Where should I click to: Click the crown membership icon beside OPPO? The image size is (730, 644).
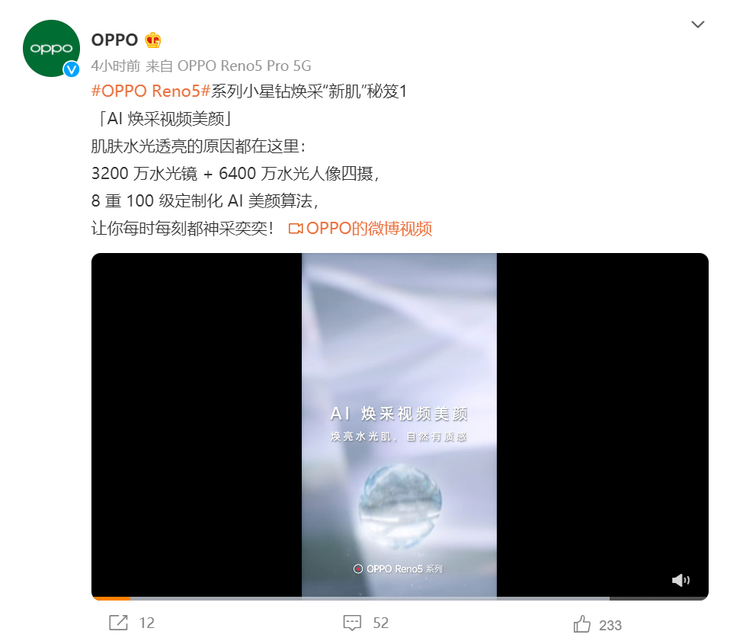click(x=153, y=40)
